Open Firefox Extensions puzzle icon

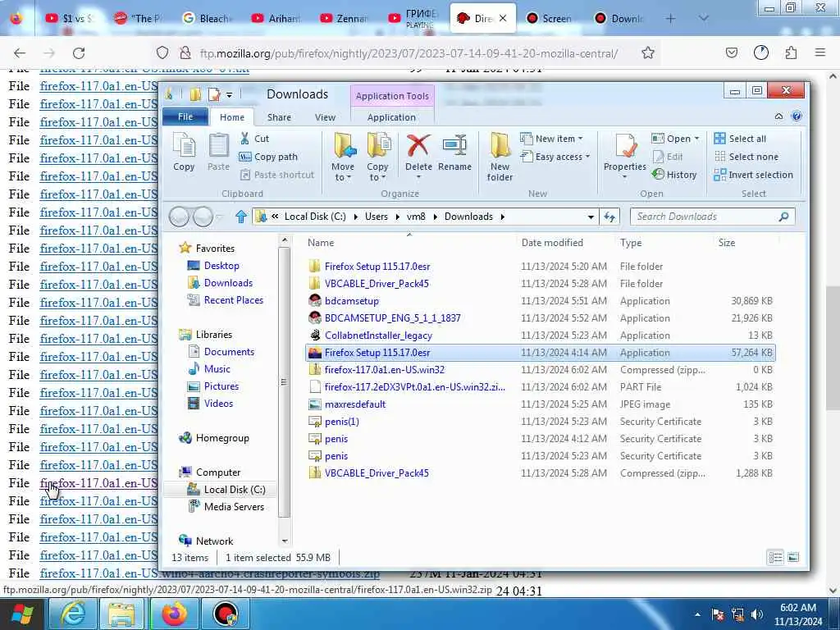click(791, 52)
